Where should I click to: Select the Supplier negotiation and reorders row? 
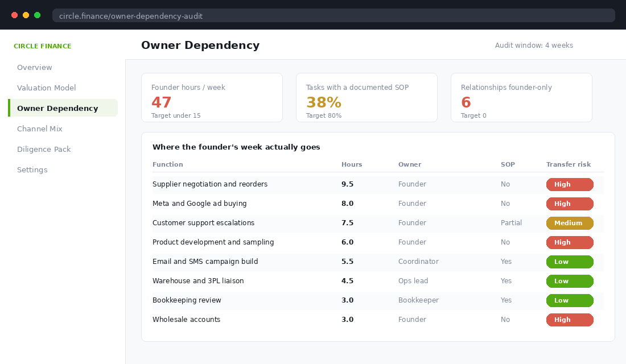[x=378, y=184]
